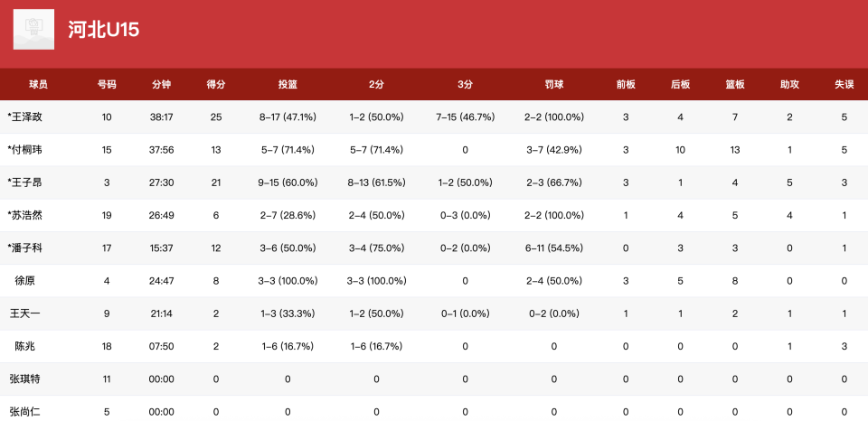
Task: Click the 罚球 column header
Action: (x=554, y=84)
